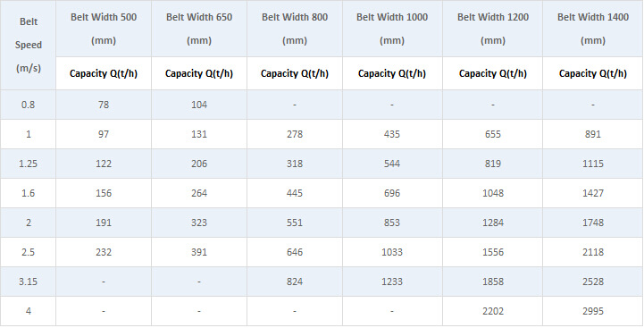Click the Belt Speed (m/s) header cell

click(x=28, y=46)
